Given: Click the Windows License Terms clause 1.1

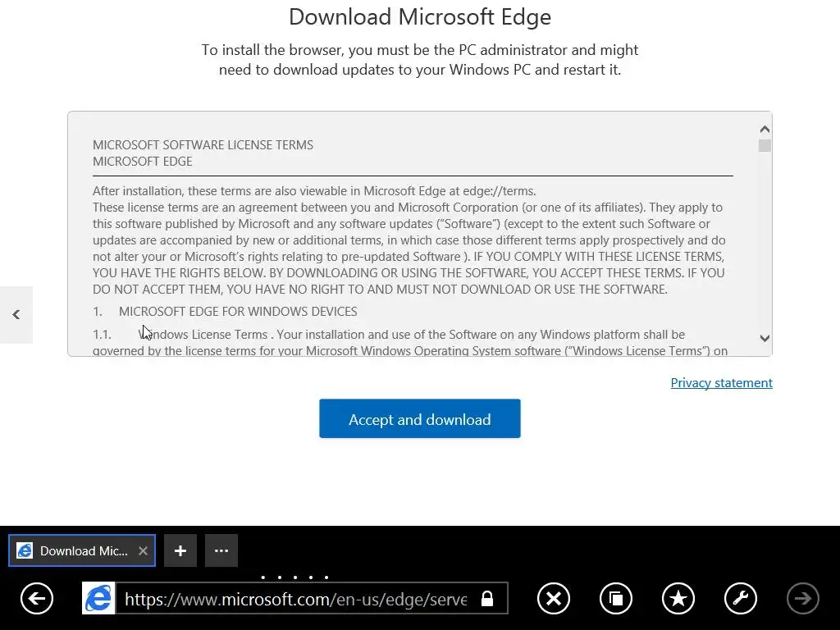Looking at the screenshot, I should pyautogui.click(x=410, y=342).
